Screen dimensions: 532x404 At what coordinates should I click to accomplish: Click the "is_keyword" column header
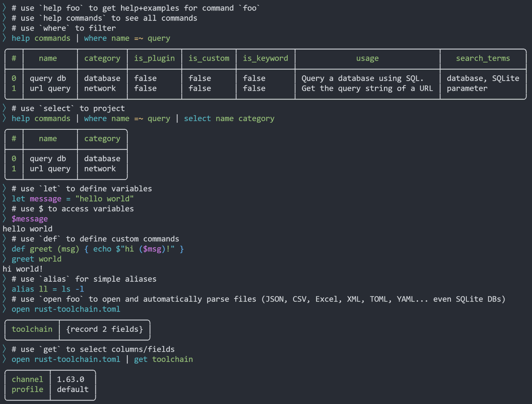coord(266,58)
